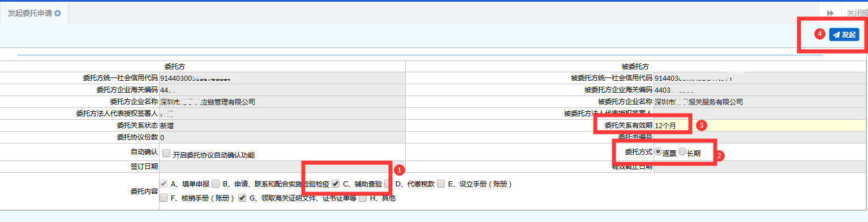Select the 逐票 radio button

click(x=658, y=152)
